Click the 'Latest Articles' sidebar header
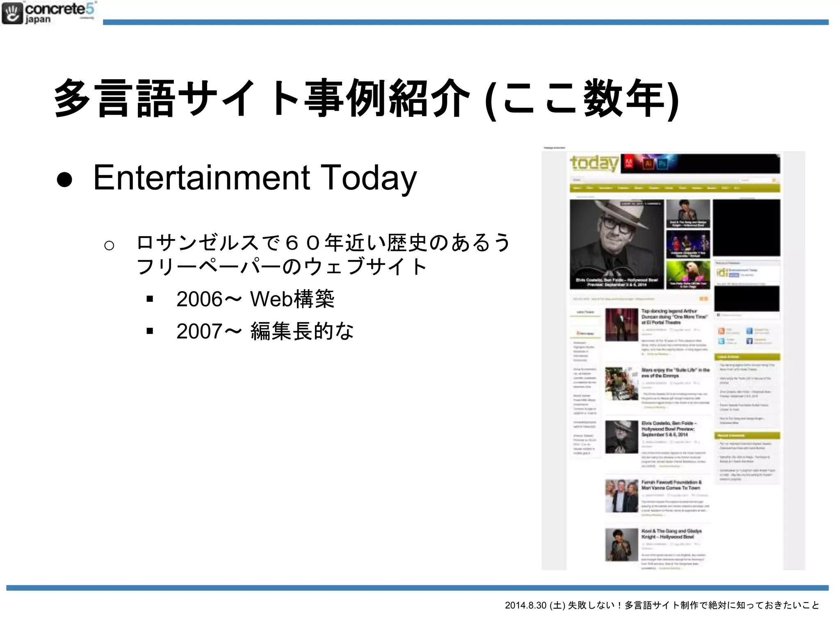The width and height of the screenshot is (840, 630). click(747, 357)
